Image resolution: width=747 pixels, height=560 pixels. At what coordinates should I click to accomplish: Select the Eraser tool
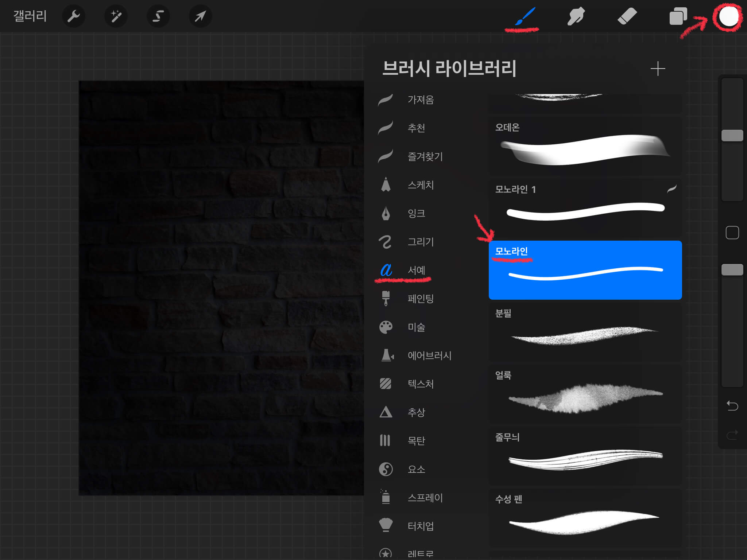[x=627, y=16]
